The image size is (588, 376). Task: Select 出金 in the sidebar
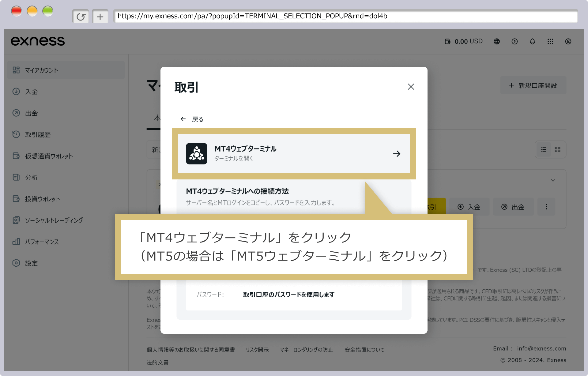[x=66, y=113]
